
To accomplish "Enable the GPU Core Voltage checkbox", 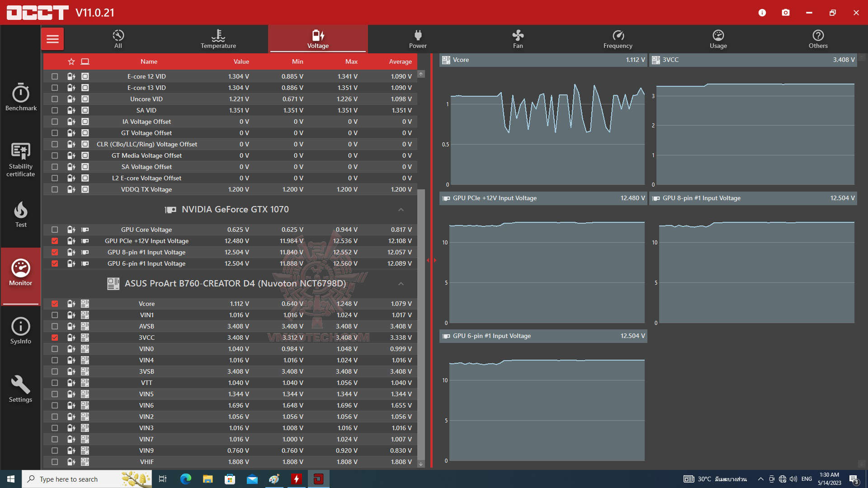I will point(55,230).
